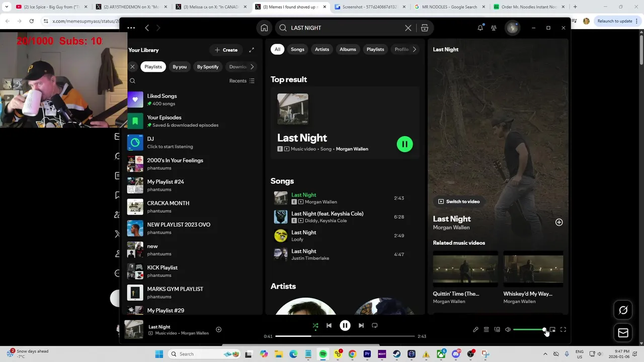644x362 pixels.
Task: Open Morgan Wallen link in right panel
Action: tap(451, 227)
